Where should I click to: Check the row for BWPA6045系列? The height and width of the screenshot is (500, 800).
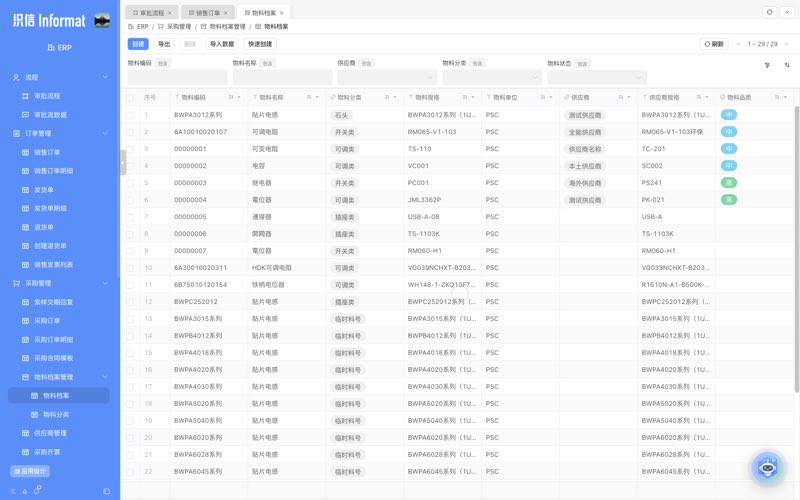coord(130,472)
